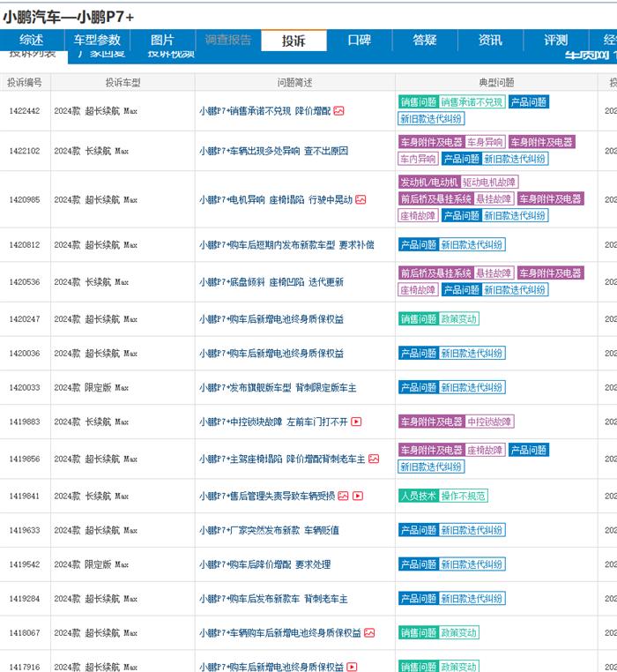Go to the 口碑 tab
The image size is (617, 672).
click(x=359, y=40)
